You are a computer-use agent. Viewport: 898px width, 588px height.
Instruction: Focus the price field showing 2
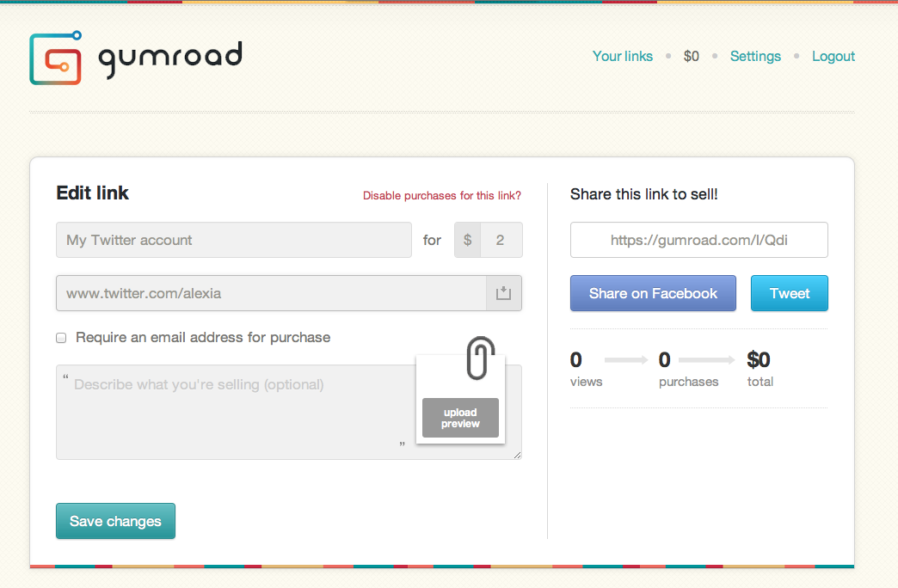click(501, 240)
